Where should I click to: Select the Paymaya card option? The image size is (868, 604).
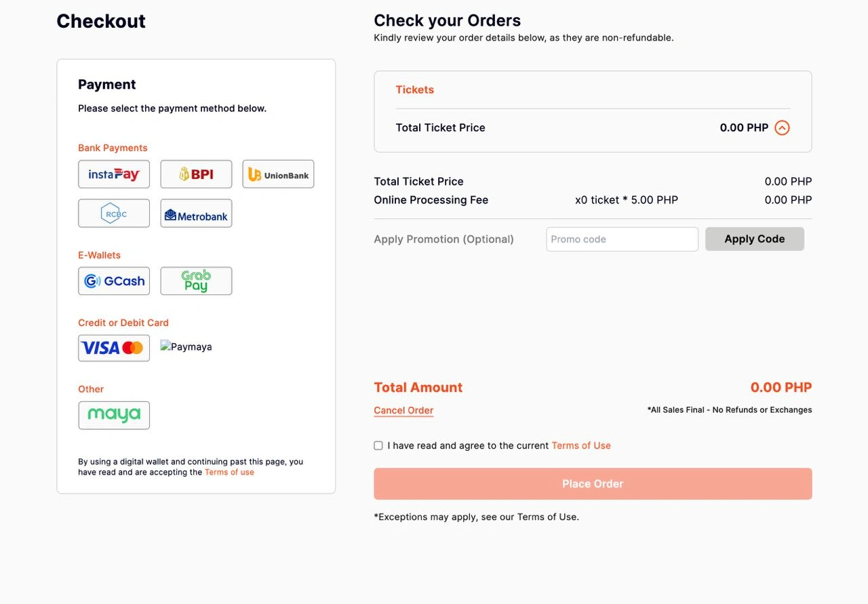[186, 346]
